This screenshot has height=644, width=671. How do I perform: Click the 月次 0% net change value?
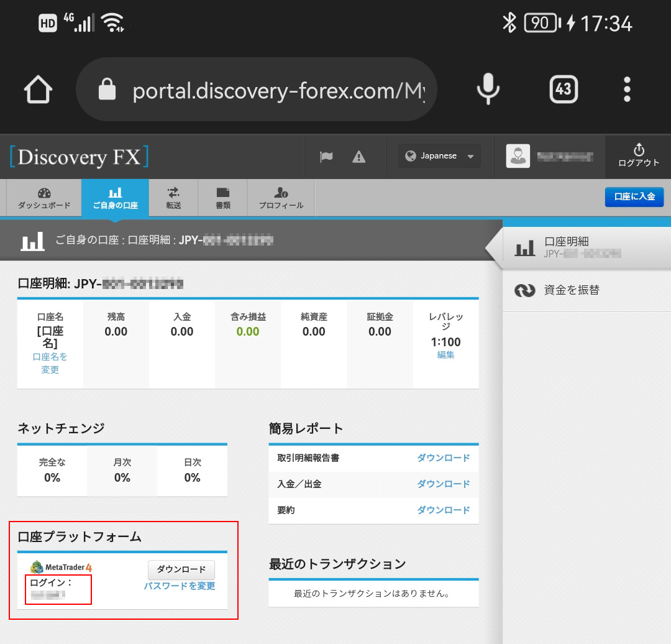pyautogui.click(x=122, y=477)
